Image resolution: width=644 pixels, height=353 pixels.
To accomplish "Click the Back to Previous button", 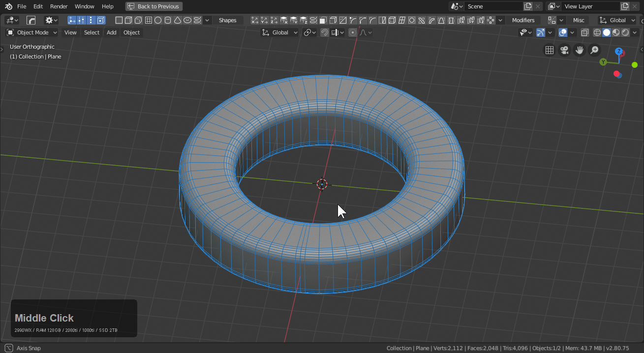I will pyautogui.click(x=153, y=6).
